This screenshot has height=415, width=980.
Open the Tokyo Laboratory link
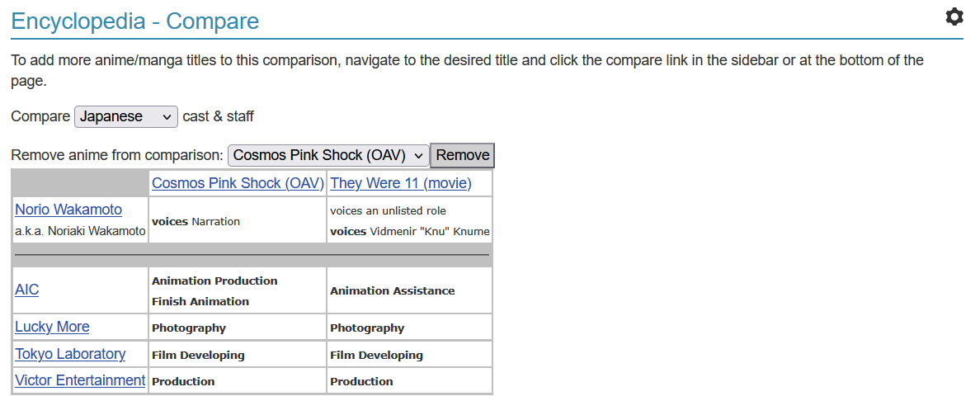pos(70,354)
